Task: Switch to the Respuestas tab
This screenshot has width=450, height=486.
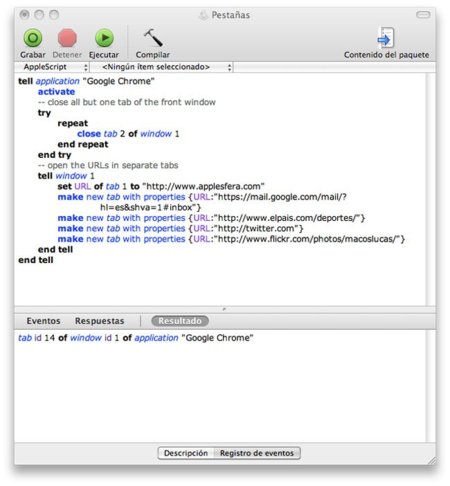Action: pyautogui.click(x=99, y=321)
